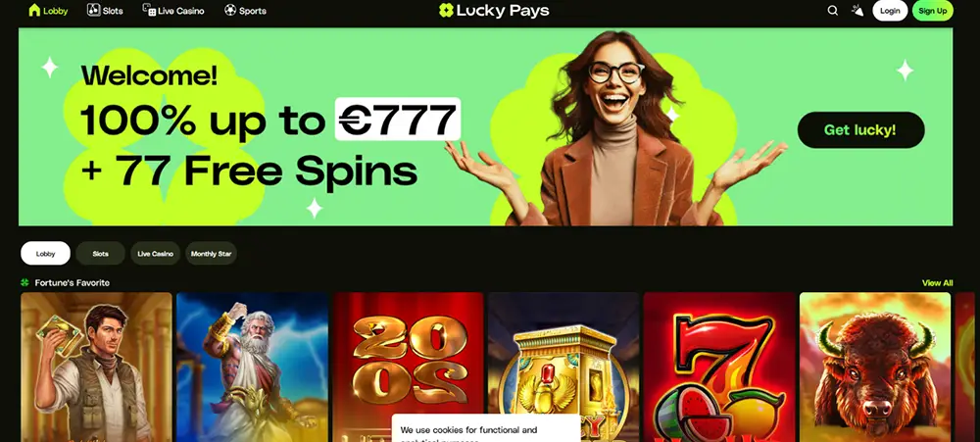
Task: Click the Sports ball icon in navbar
Action: (230, 10)
